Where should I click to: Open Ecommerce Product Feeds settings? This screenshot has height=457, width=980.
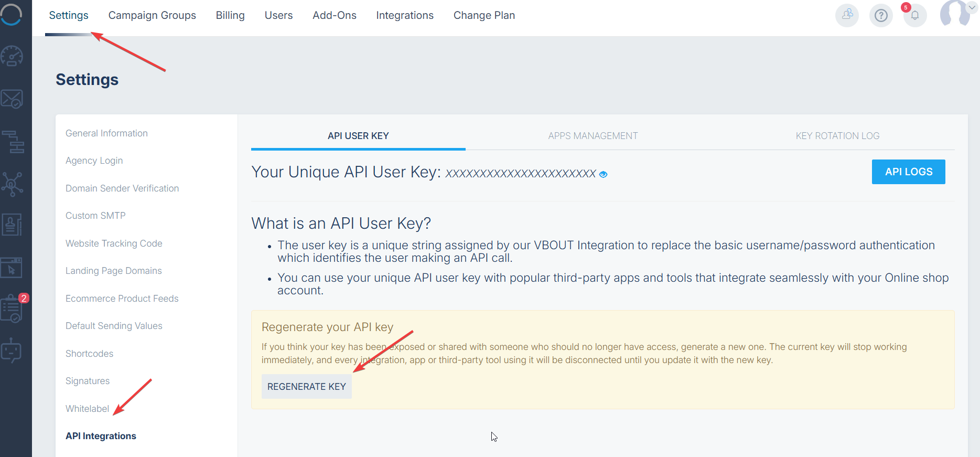pyautogui.click(x=122, y=299)
